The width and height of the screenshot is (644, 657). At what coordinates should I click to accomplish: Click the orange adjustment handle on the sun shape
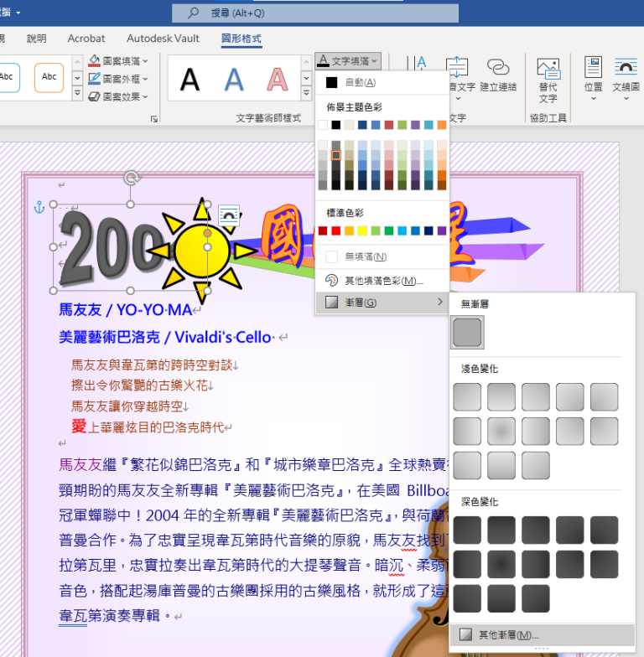207,233
